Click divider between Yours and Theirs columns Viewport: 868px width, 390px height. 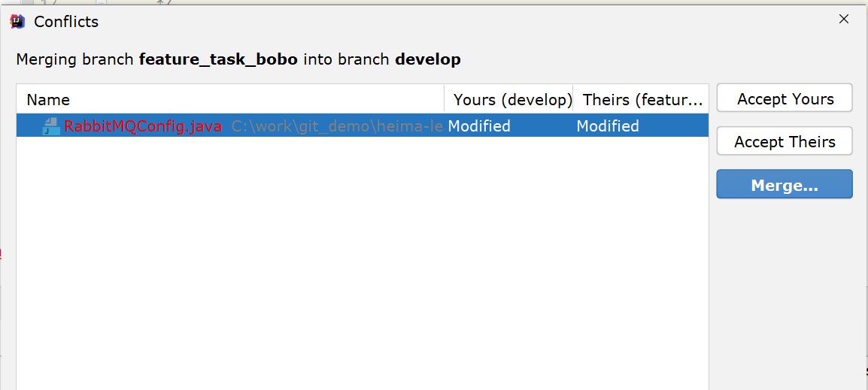coord(573,100)
